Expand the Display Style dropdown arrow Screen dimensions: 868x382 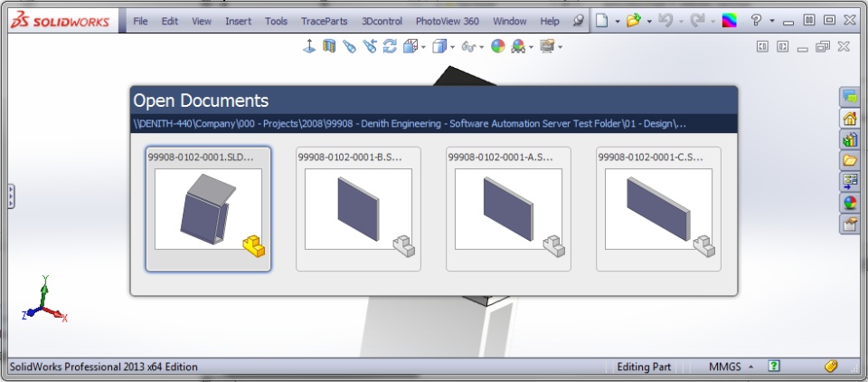pyautogui.click(x=452, y=47)
